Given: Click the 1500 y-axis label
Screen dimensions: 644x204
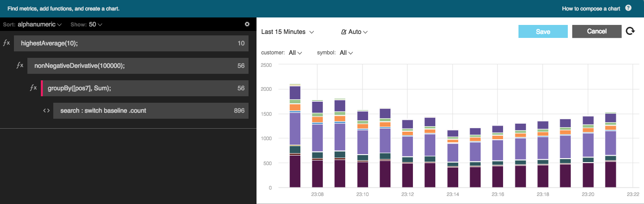Looking at the screenshot, I should pyautogui.click(x=266, y=114).
